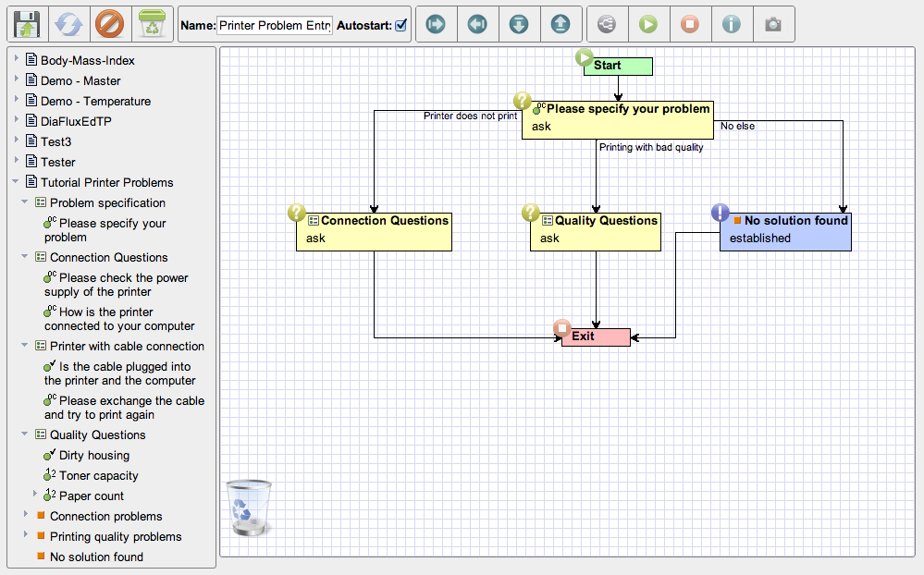Click the down-arrow toolbar icon
The width and height of the screenshot is (924, 575).
[519, 24]
